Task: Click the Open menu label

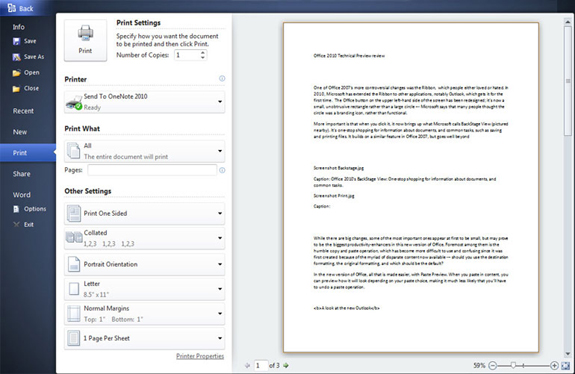Action: tap(32, 73)
